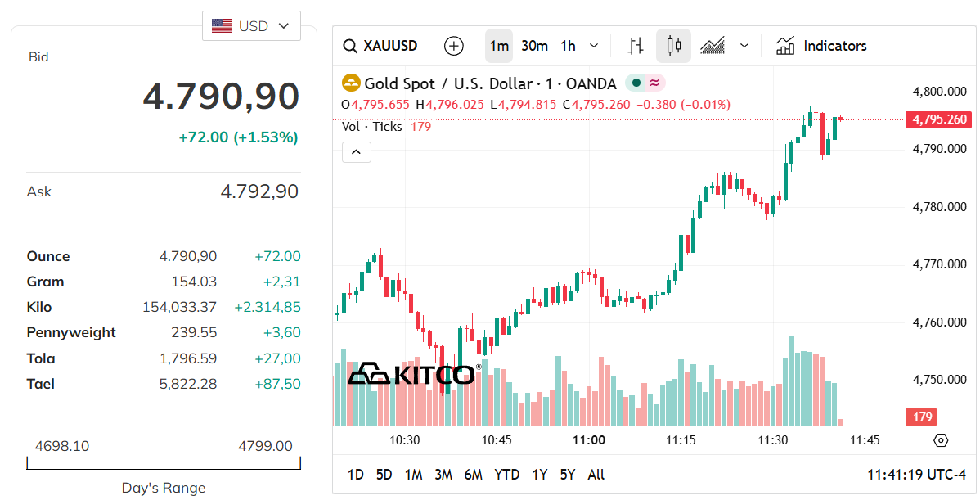The height and width of the screenshot is (500, 980).
Task: Click the Indicators button
Action: [834, 46]
